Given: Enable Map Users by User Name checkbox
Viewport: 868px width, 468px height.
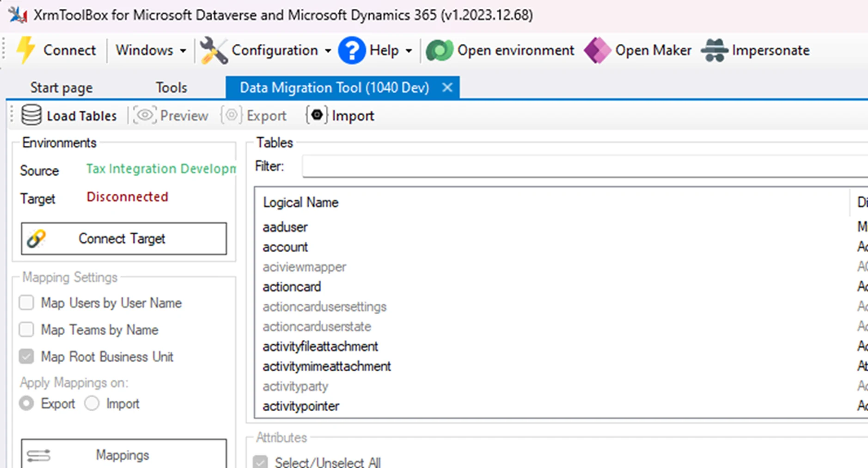Looking at the screenshot, I should point(27,303).
